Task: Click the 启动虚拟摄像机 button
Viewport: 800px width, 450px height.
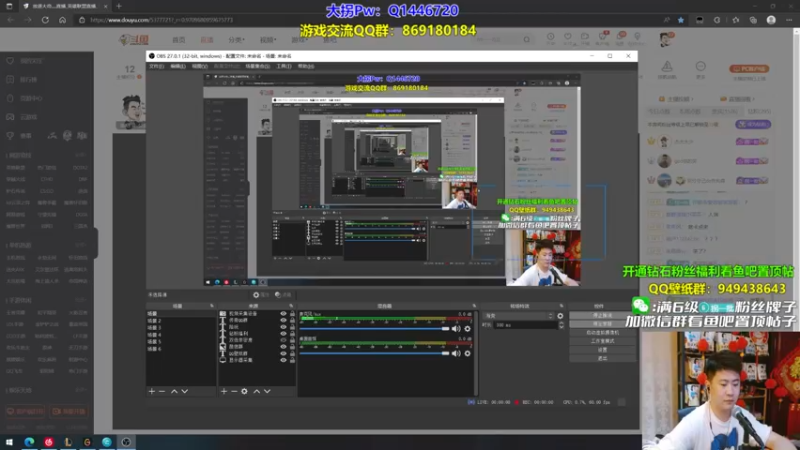Action: 602,333
